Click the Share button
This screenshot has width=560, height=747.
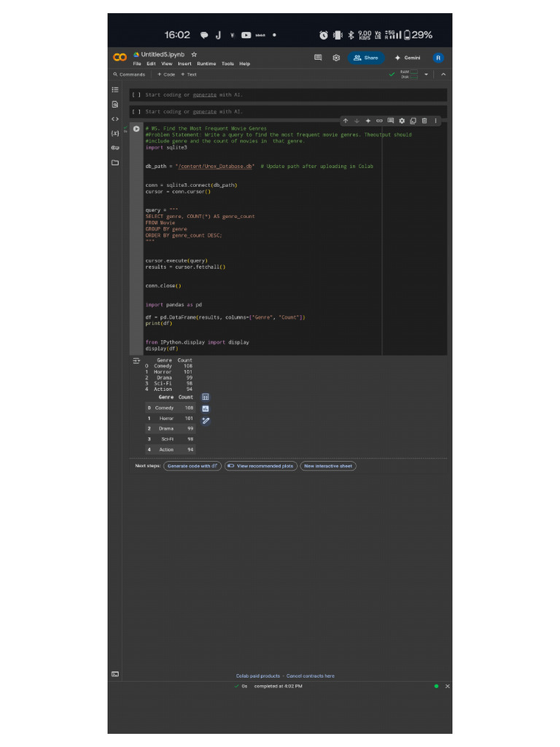[x=366, y=58]
